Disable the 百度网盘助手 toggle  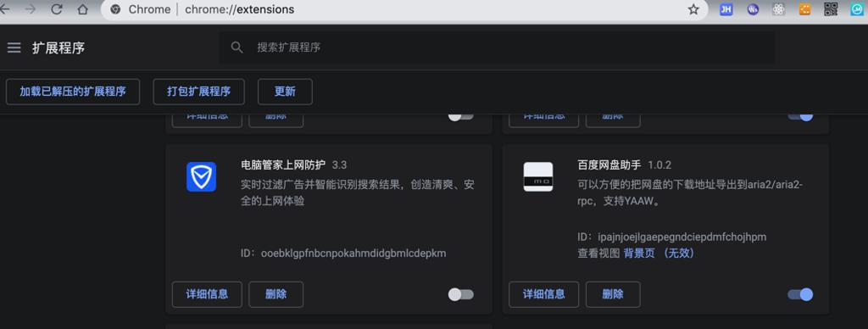tap(800, 295)
